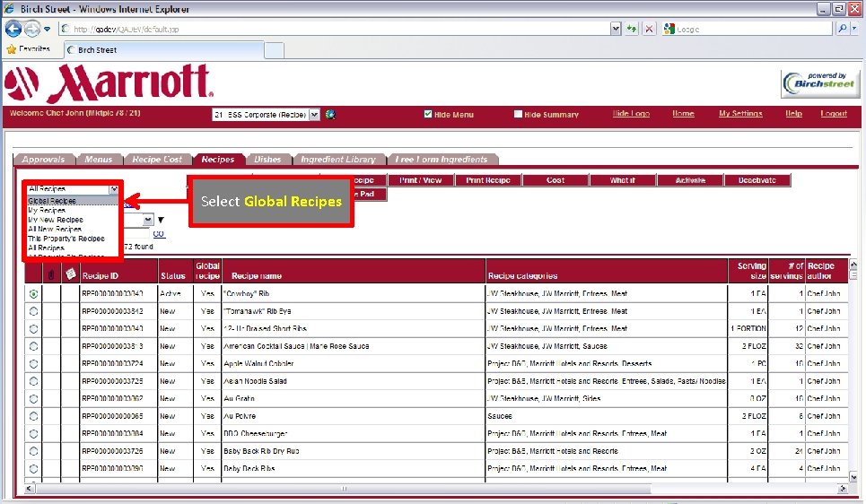Viewport: 866px width, 504px height.
Task: Click the powered by Birchstreet logo
Action: point(820,84)
